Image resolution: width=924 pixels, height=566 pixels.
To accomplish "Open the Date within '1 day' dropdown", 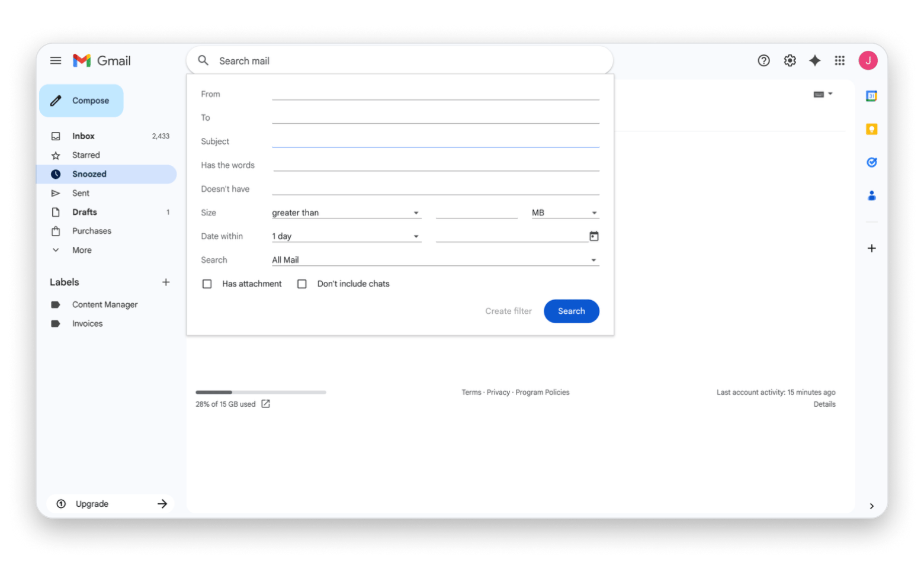I will [346, 236].
